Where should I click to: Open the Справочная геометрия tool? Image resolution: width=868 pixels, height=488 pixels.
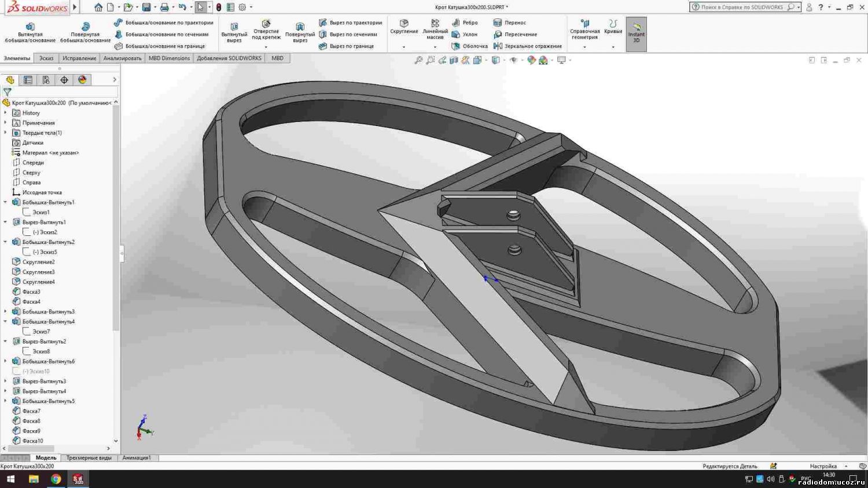[x=585, y=29]
